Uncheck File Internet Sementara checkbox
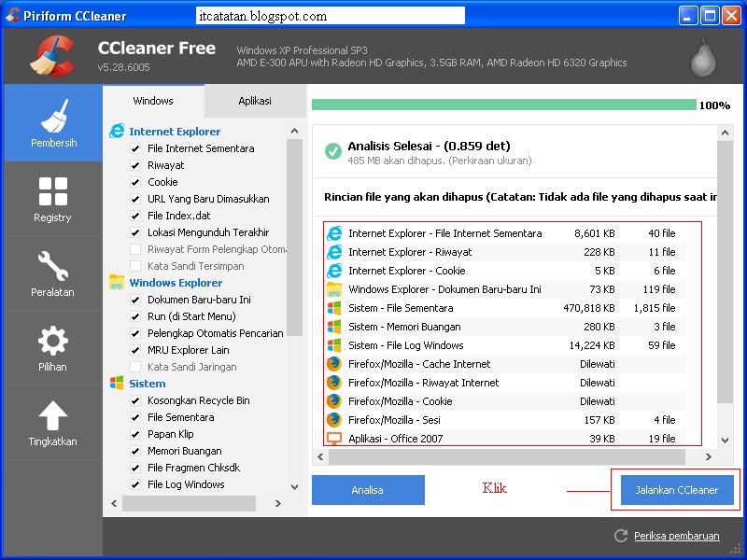Screen dimensions: 747x560 pos(135,148)
